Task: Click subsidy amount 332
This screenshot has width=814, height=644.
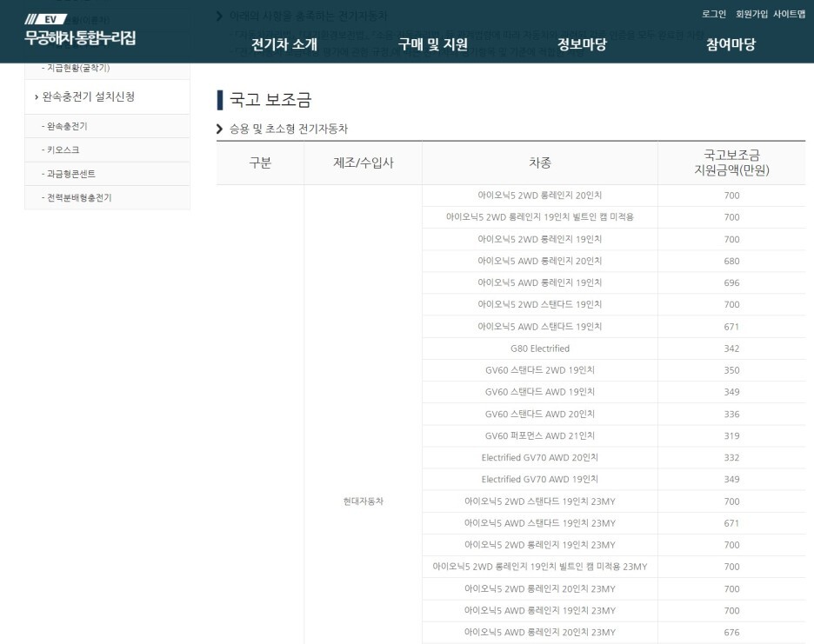Action: (x=731, y=458)
